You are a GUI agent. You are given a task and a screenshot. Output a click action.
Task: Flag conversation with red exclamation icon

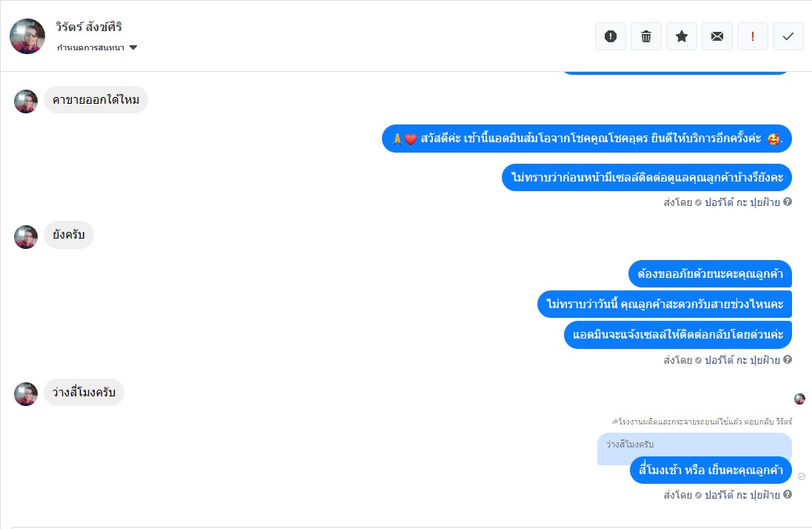coord(753,36)
